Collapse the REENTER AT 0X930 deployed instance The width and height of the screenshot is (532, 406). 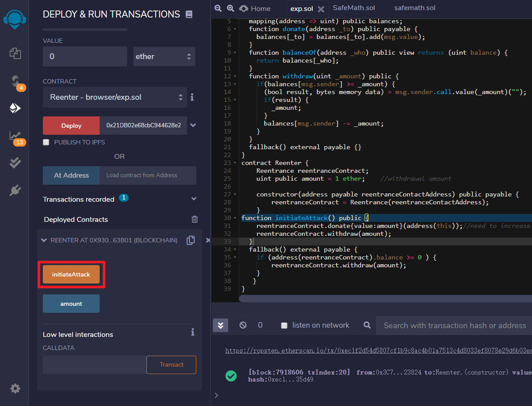44,240
